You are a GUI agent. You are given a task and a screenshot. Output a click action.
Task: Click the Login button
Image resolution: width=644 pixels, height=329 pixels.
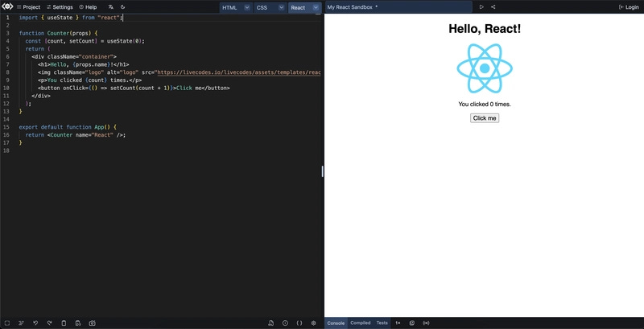[x=629, y=7]
